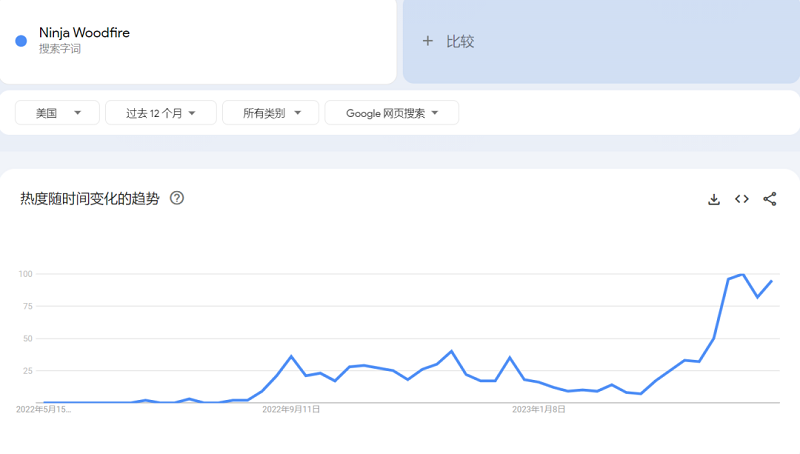Open help icon beside 热度随时间变化的趋势
This screenshot has height=454, width=800.
click(177, 198)
